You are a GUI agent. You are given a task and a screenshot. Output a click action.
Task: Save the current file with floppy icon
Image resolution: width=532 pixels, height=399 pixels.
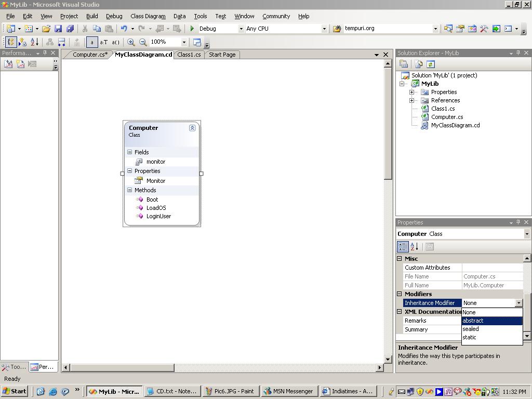[x=58, y=29]
